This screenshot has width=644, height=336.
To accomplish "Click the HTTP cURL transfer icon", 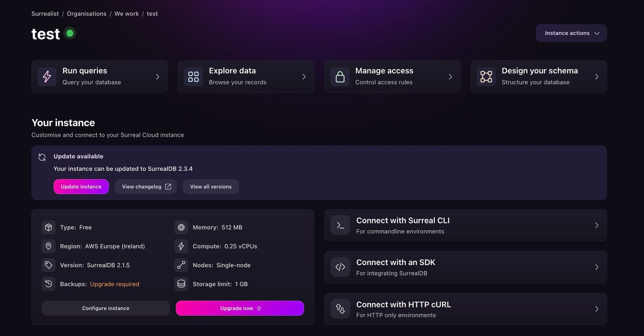I will click(340, 309).
